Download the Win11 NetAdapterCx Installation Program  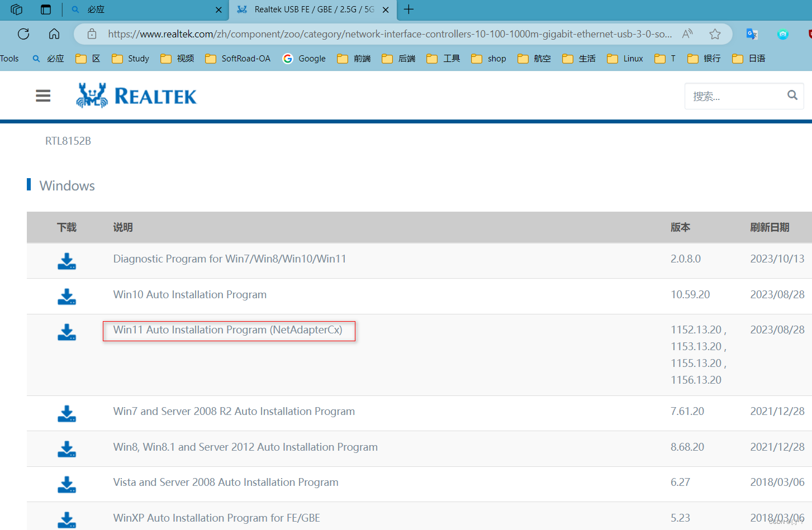[67, 332]
